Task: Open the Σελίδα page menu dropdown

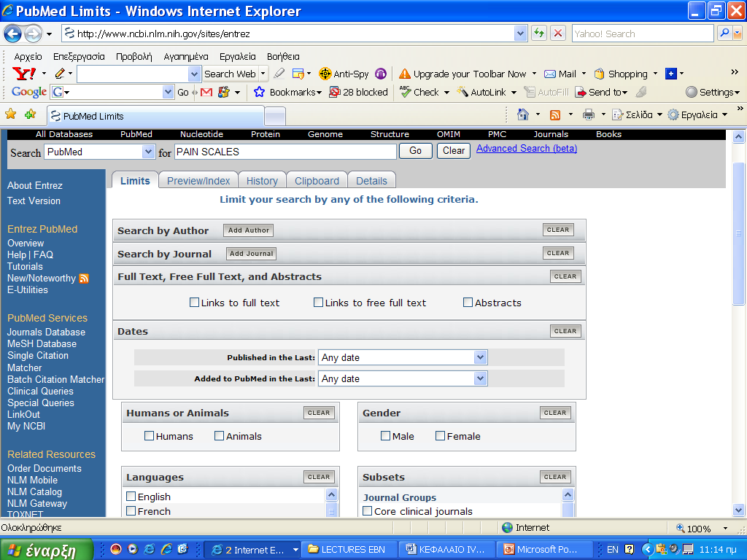Action: tap(659, 114)
